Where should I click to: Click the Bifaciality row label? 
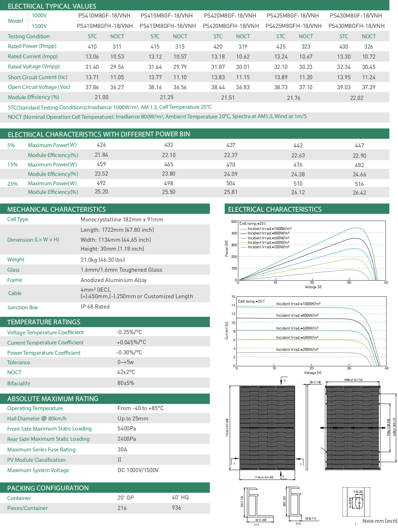[19, 383]
